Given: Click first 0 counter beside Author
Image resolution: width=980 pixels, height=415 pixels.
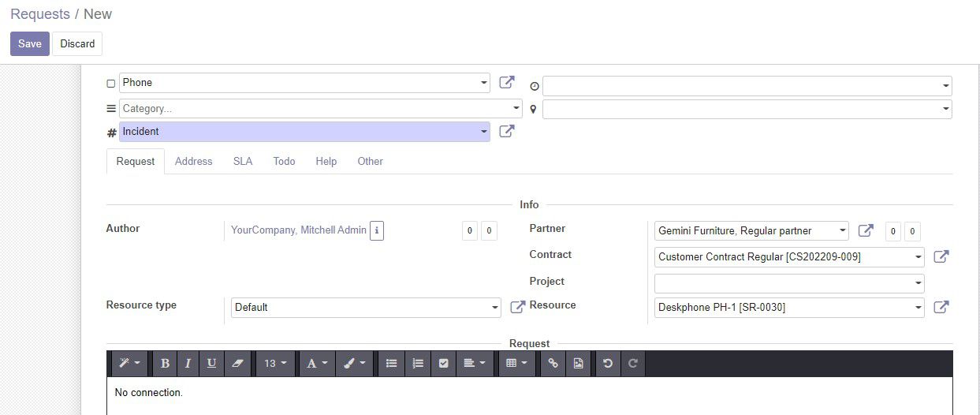Looking at the screenshot, I should [x=470, y=231].
